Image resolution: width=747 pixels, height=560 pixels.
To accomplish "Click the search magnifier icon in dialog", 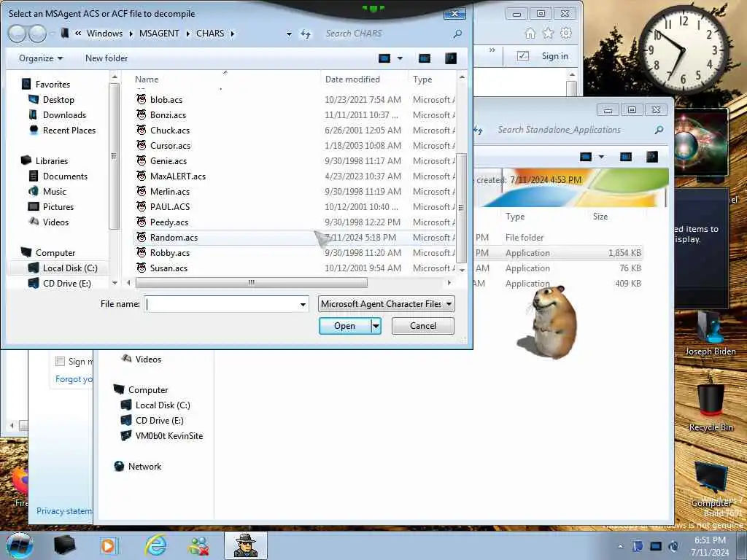I will (x=457, y=34).
